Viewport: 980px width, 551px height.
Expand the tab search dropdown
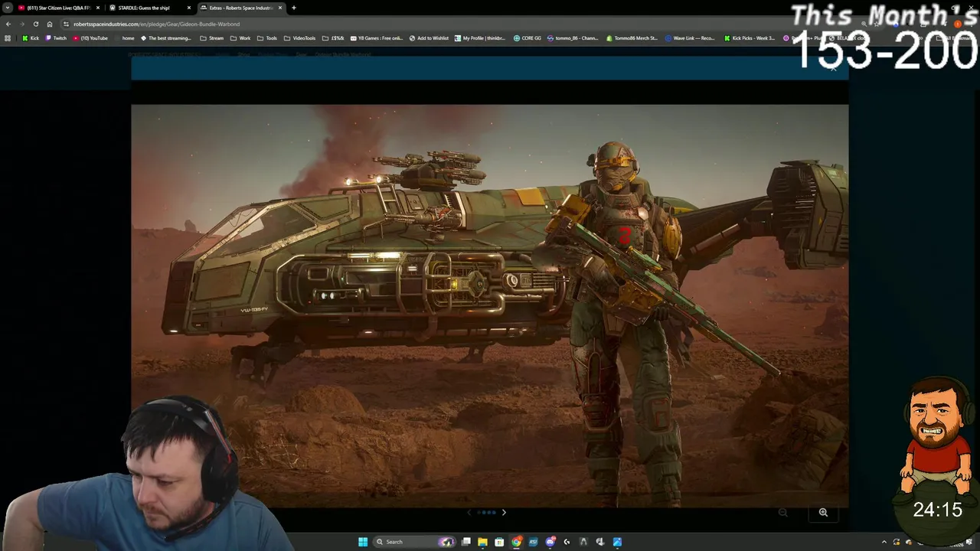(7, 8)
